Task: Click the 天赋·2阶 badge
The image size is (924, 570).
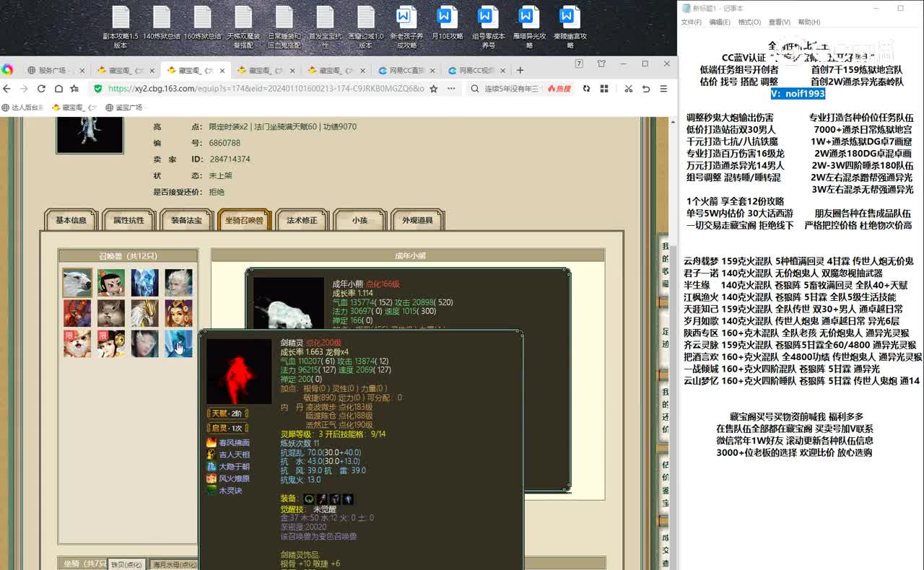Action: click(227, 413)
